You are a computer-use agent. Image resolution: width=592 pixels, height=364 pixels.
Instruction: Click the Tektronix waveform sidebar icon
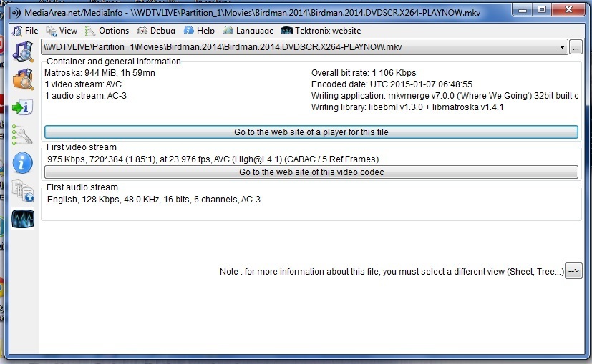pyautogui.click(x=23, y=219)
